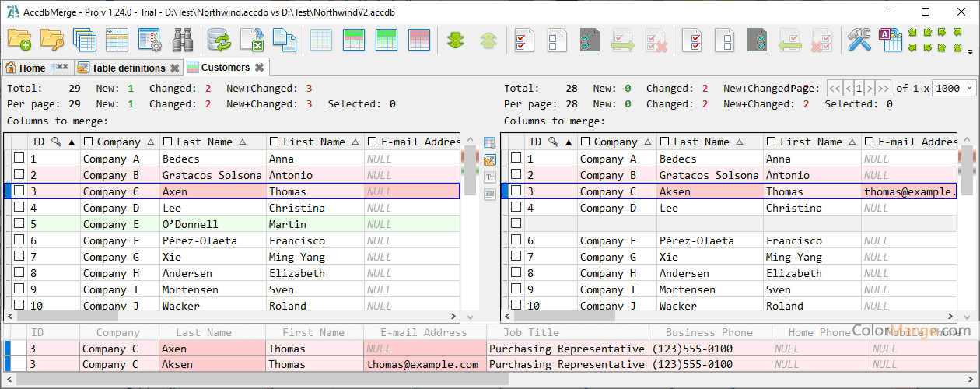Click the faded plain grid filter icon
Image resolution: width=980 pixels, height=389 pixels.
[321, 39]
